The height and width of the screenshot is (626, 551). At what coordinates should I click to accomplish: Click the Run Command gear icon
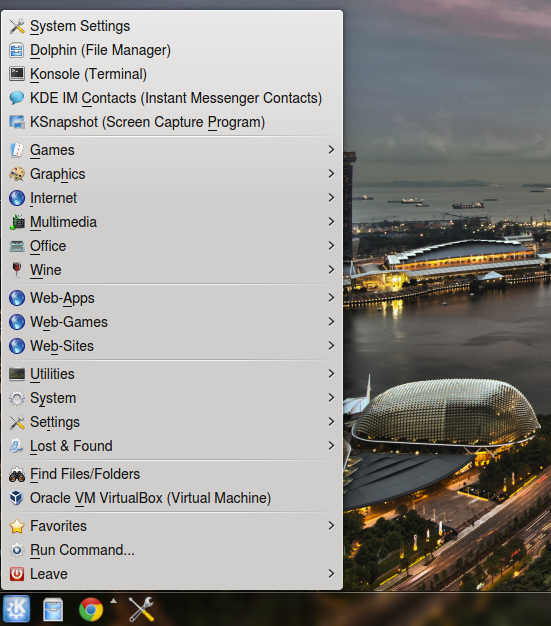17,550
